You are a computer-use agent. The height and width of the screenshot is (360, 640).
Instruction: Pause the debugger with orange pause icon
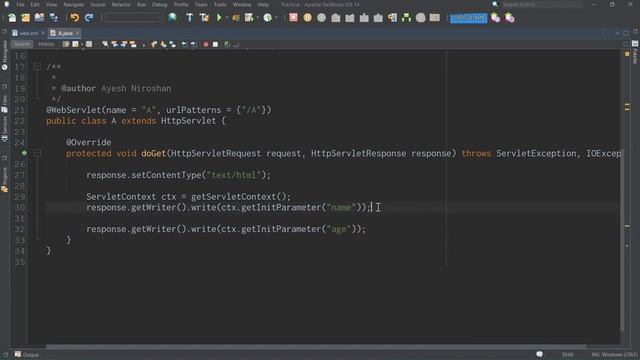tap(307, 18)
